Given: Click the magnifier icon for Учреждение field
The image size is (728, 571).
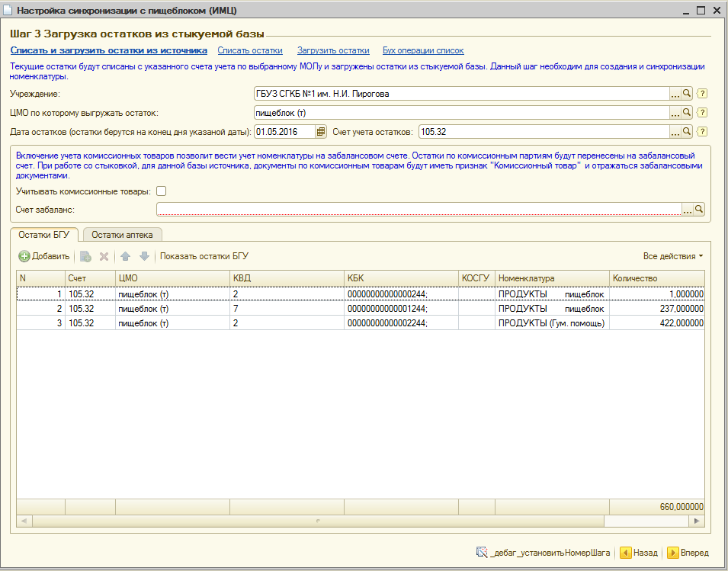Looking at the screenshot, I should point(687,94).
